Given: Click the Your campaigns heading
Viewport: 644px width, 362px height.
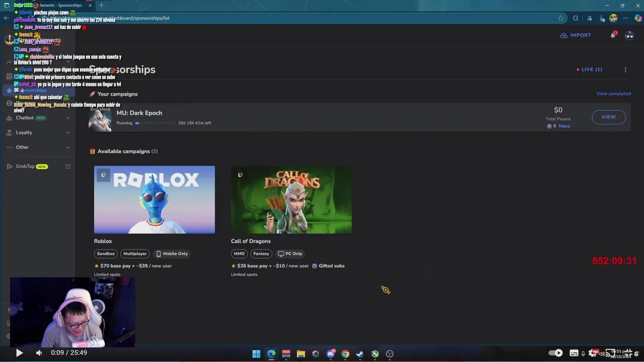Looking at the screenshot, I should [117, 94].
